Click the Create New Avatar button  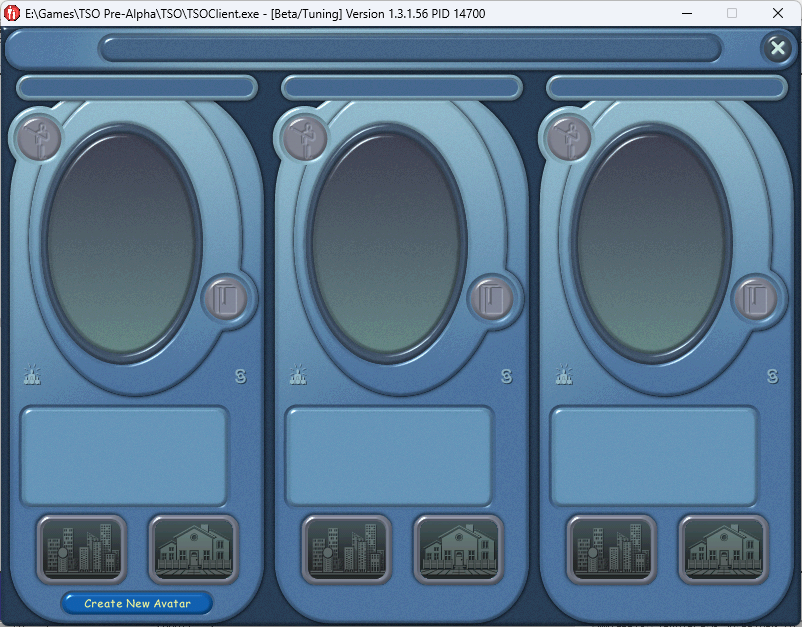[x=137, y=603]
